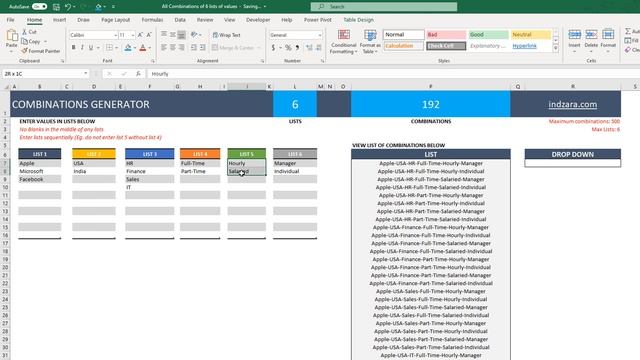Click the Fill Color bucket swatch
Screen dimensions: 640x360
(x=128, y=48)
